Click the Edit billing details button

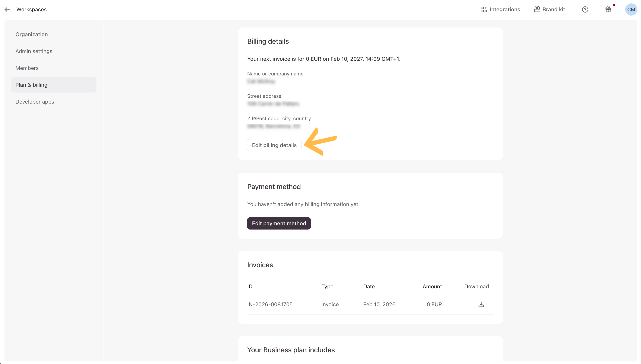pos(274,145)
